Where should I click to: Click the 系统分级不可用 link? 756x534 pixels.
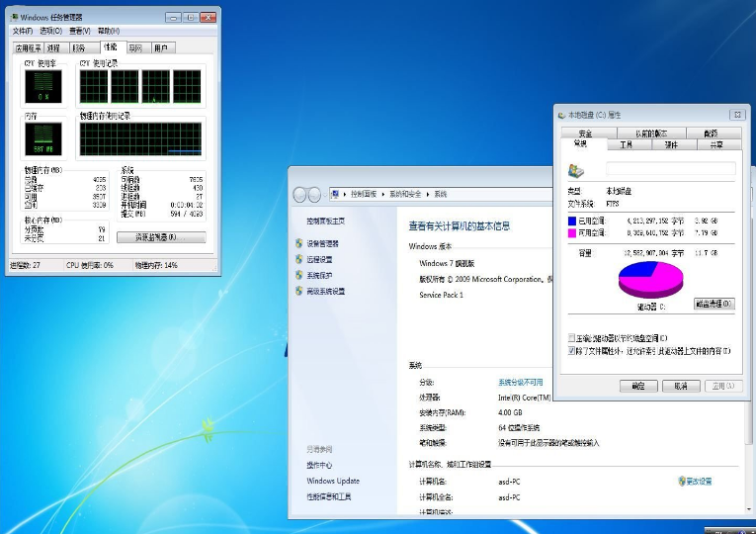(x=520, y=382)
